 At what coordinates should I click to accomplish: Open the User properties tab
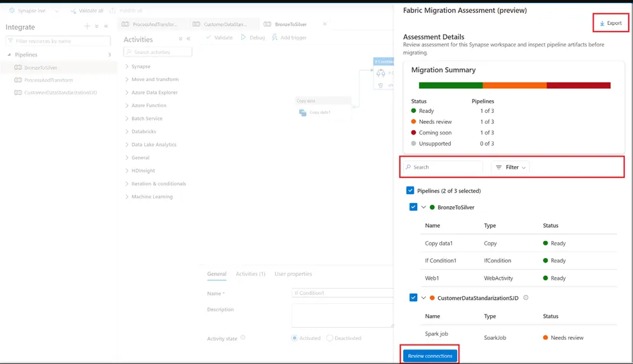(x=293, y=274)
